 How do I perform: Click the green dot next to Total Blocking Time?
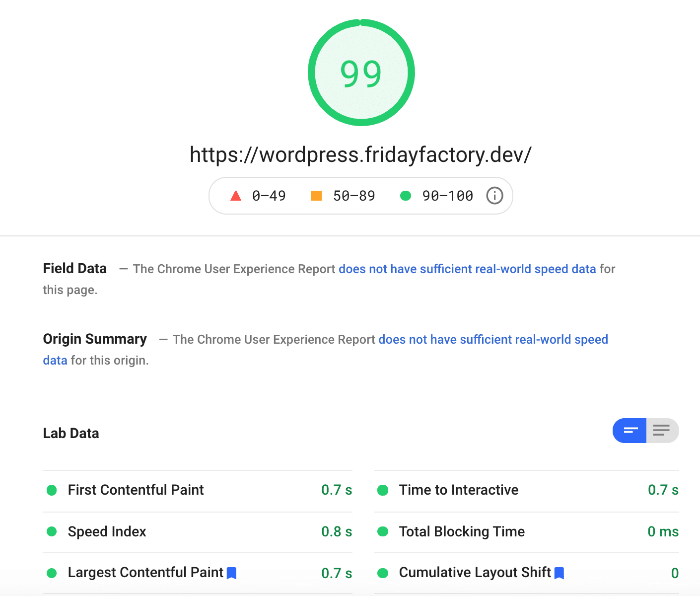[383, 532]
